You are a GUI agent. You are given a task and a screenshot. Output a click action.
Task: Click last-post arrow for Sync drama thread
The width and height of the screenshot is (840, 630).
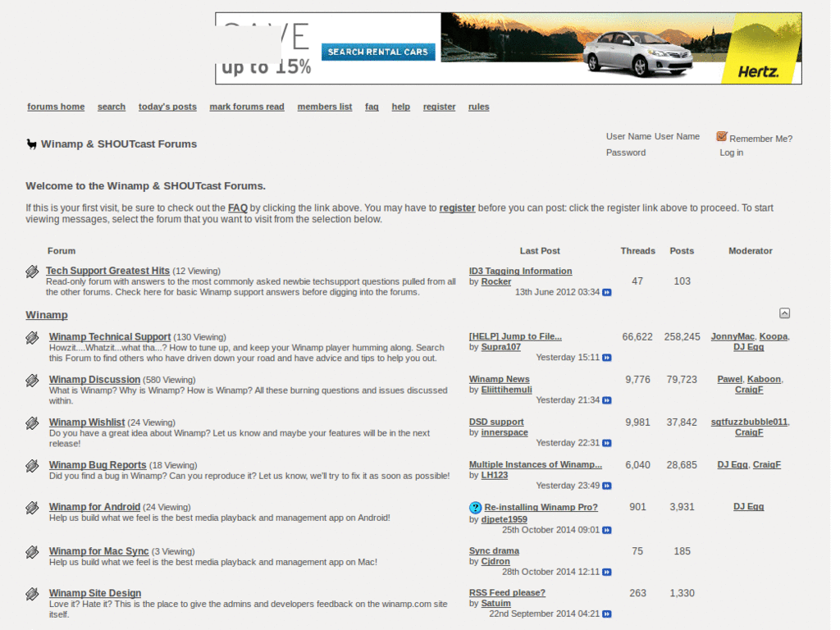tap(607, 572)
